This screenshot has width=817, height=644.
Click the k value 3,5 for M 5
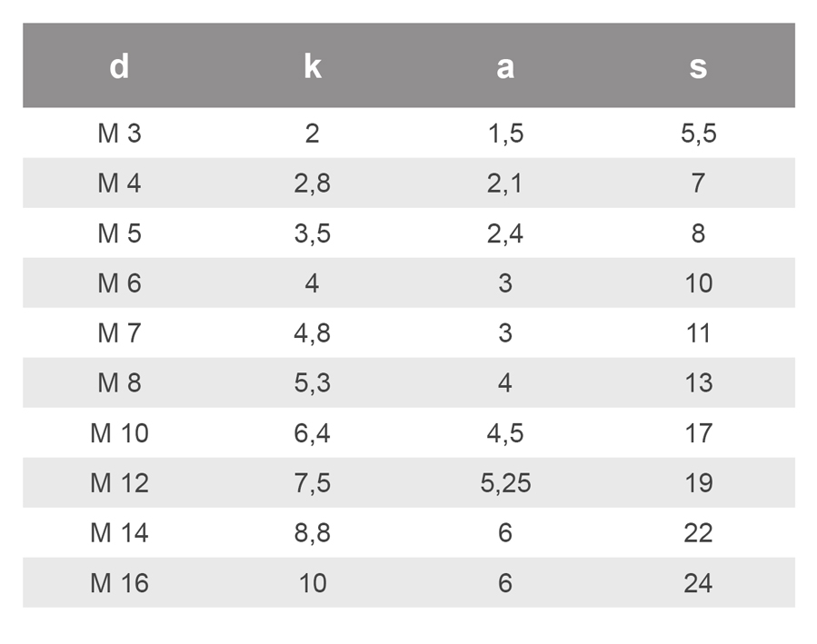point(313,233)
